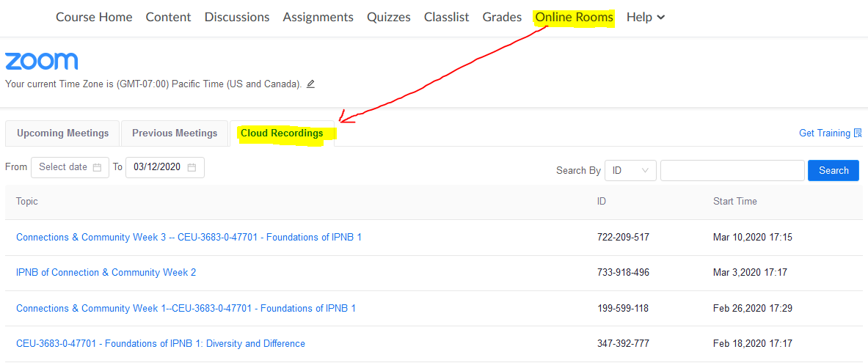Open the Get Training link
The image size is (868, 363).
[824, 133]
